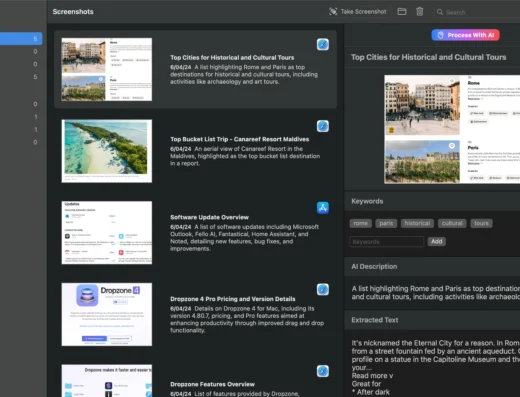Click the AI Description section header
This screenshot has height=397, width=520.
pyautogui.click(x=374, y=266)
